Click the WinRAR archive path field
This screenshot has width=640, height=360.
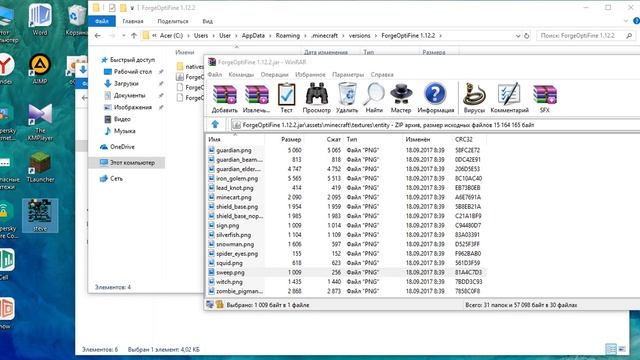tap(435, 125)
